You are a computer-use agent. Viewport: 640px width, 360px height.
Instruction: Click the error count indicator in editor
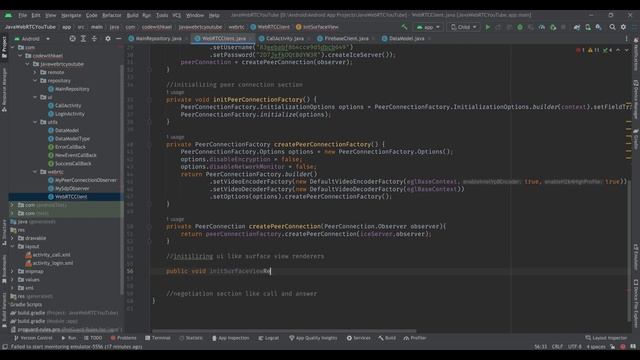[580, 50]
